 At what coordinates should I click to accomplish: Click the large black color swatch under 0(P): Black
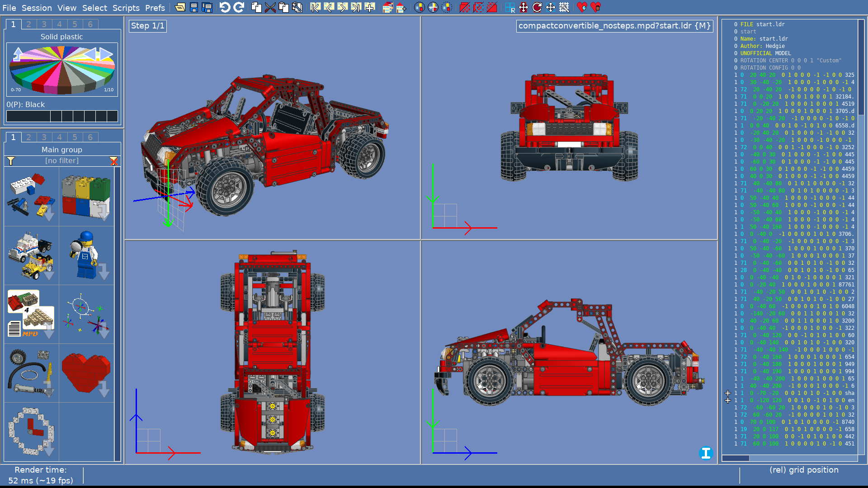[x=28, y=116]
